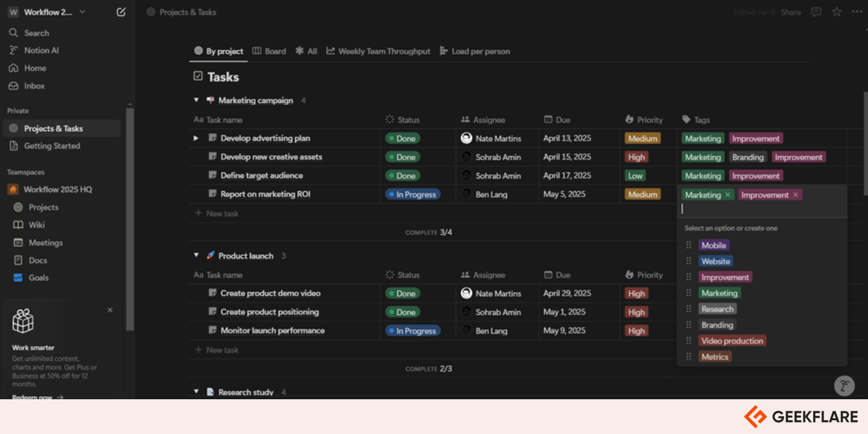Image resolution: width=868 pixels, height=434 pixels.
Task: Open the Weekly Team Throughput tab
Action: point(378,51)
